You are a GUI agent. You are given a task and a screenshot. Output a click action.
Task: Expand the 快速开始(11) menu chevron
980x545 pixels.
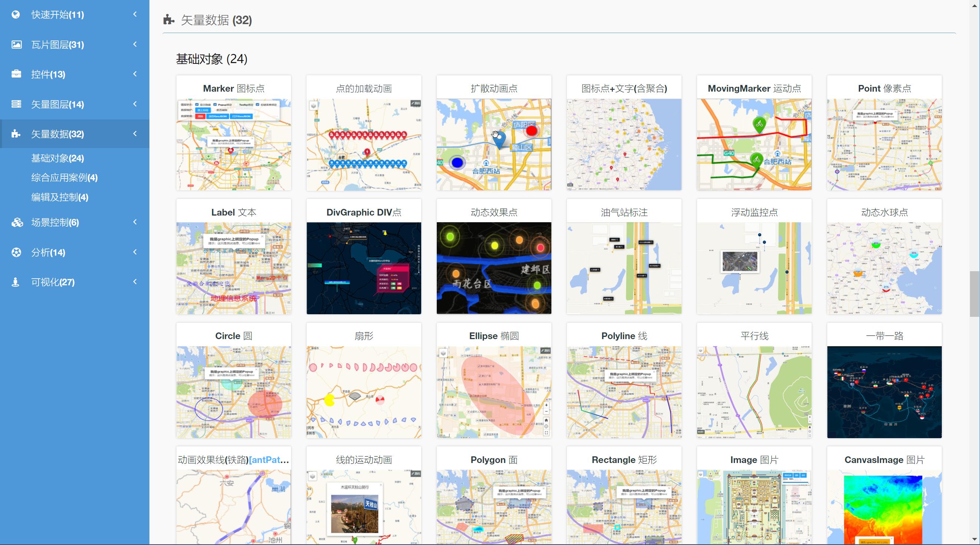click(x=135, y=14)
